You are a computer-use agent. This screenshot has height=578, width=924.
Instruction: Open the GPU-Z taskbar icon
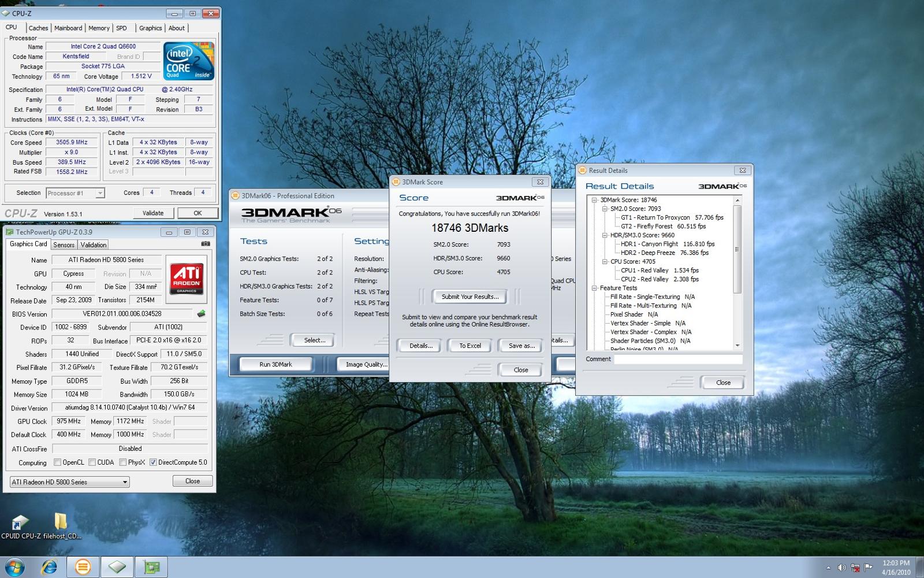pos(151,567)
